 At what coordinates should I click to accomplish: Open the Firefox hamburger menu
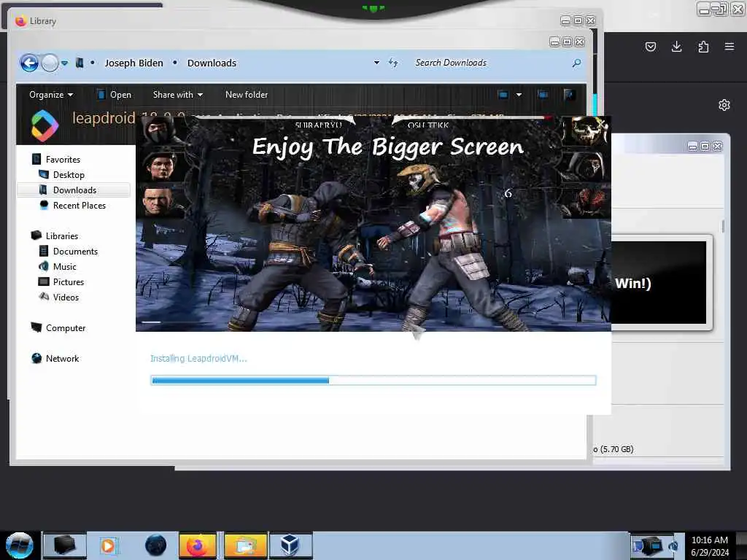729,47
